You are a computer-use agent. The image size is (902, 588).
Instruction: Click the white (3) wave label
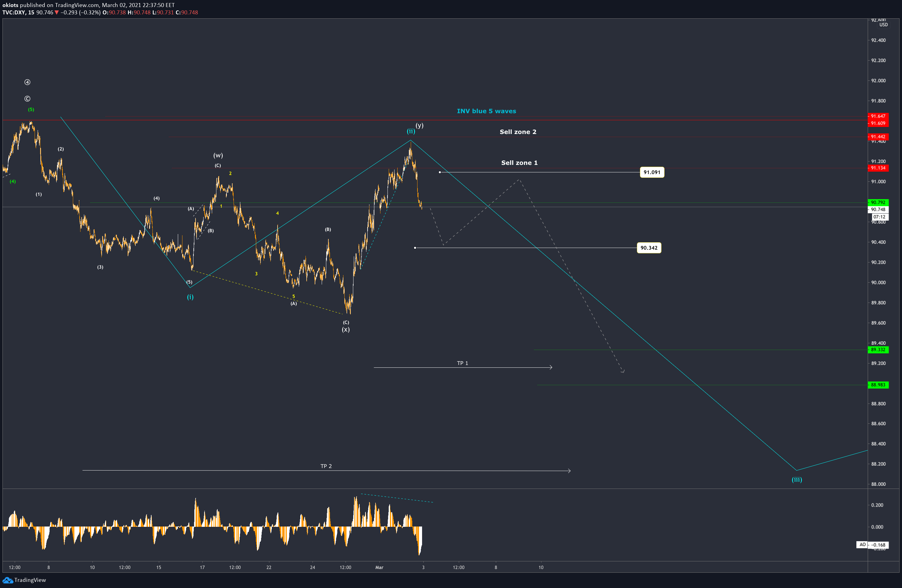[100, 267]
